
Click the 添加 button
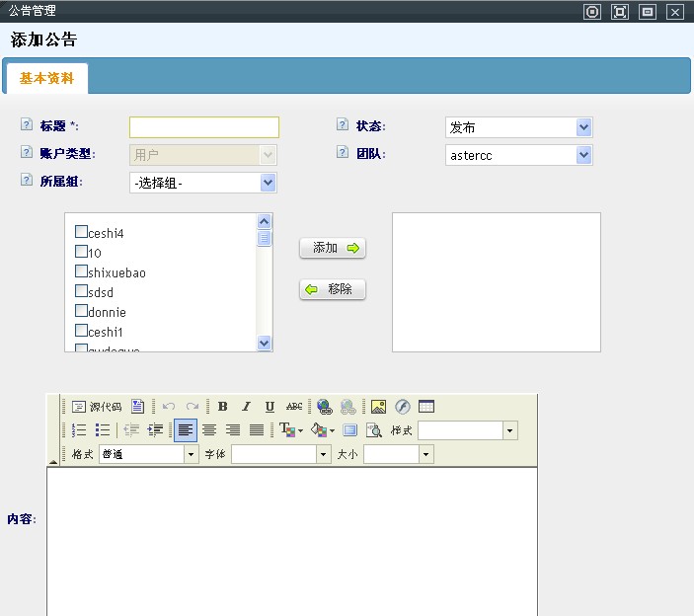click(x=333, y=249)
